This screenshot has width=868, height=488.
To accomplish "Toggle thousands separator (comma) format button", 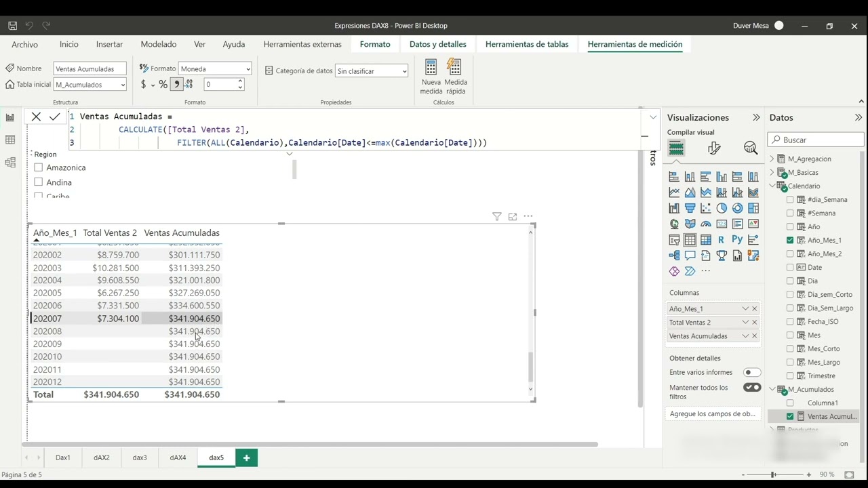I will (x=176, y=85).
